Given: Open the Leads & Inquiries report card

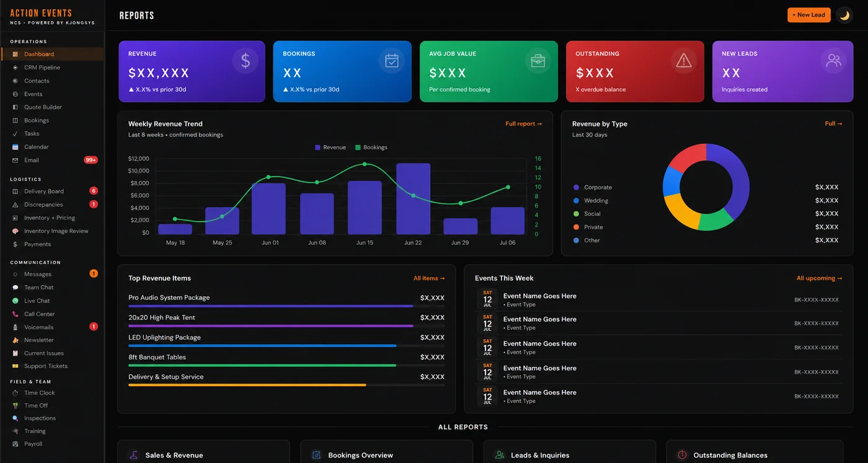Looking at the screenshot, I should [569, 452].
